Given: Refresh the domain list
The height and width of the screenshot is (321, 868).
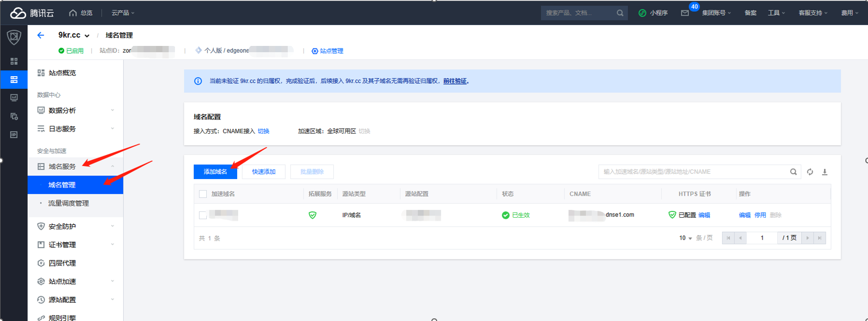Looking at the screenshot, I should 810,172.
